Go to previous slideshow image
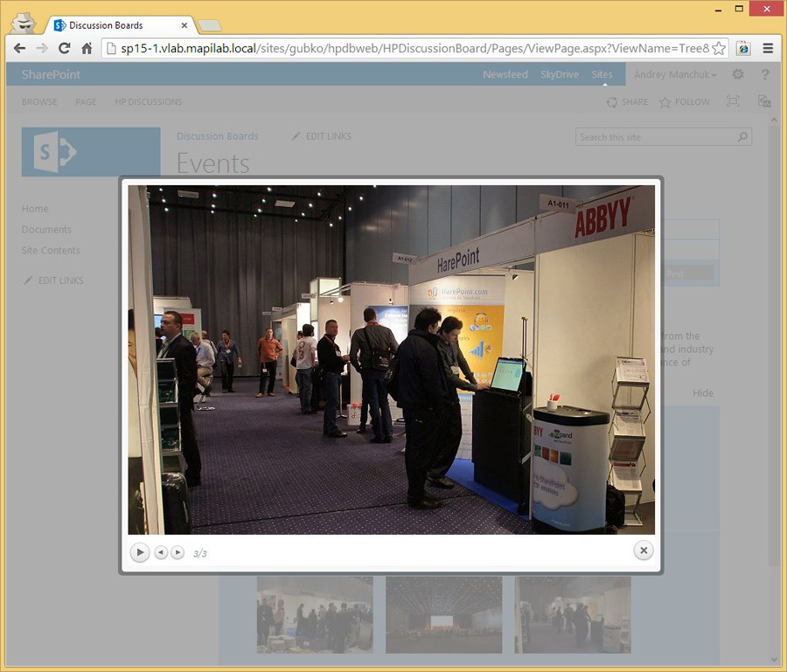Image resolution: width=787 pixels, height=672 pixels. click(161, 552)
